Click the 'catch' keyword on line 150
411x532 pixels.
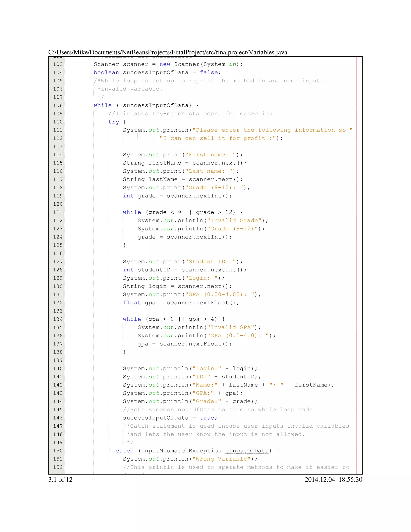124,451
